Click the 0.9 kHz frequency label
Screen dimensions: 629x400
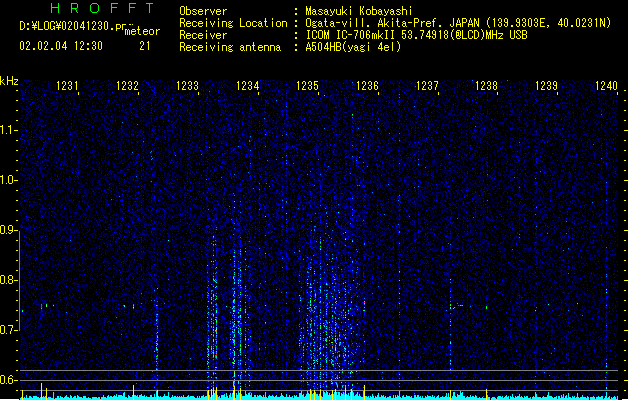[x=9, y=230]
